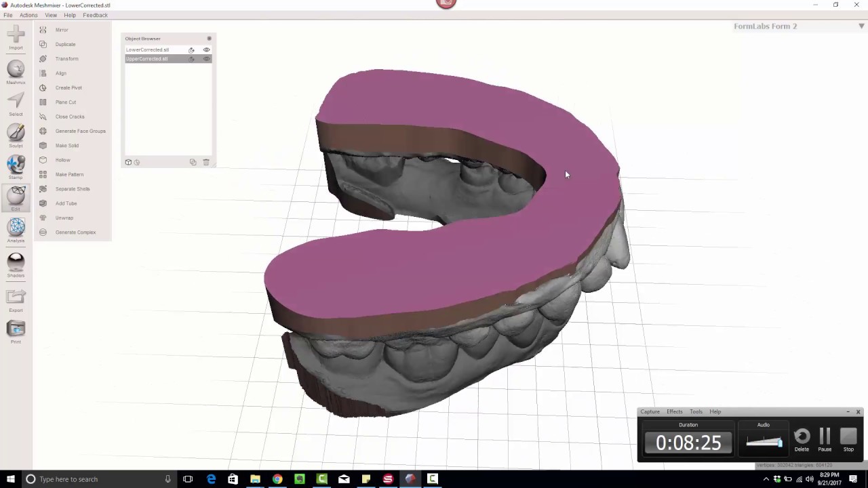
Task: Open the recorder's Tools menu
Action: (x=696, y=411)
